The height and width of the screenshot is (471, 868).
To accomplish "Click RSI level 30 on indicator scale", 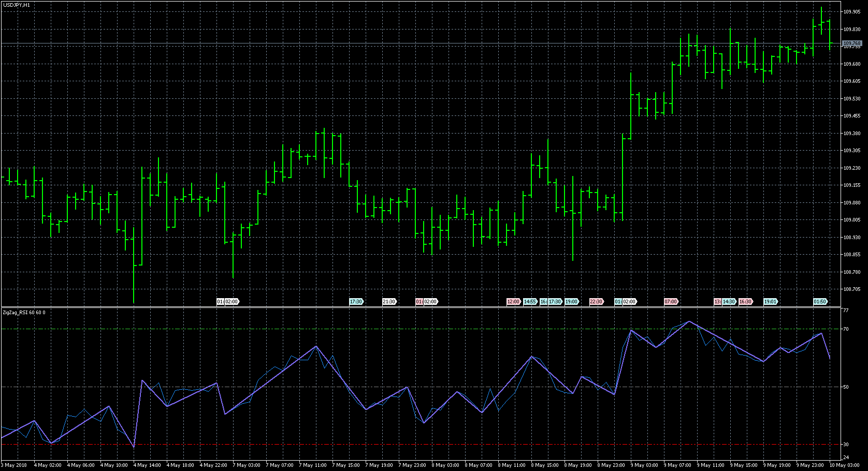I will 846,445.
